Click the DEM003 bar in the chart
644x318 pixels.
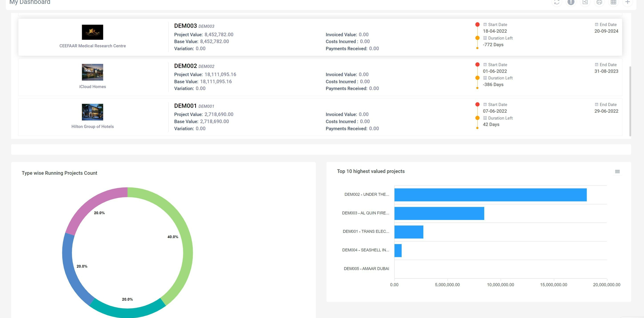(x=439, y=214)
